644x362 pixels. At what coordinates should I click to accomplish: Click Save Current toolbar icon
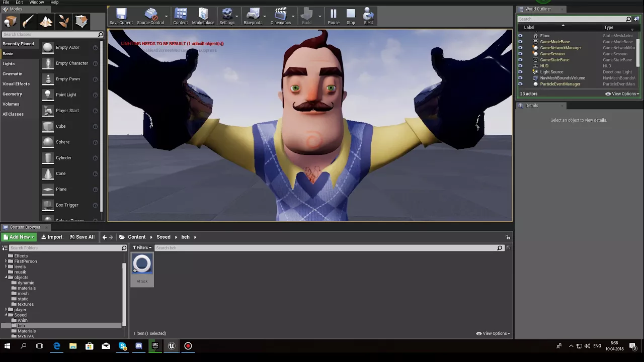tap(121, 16)
